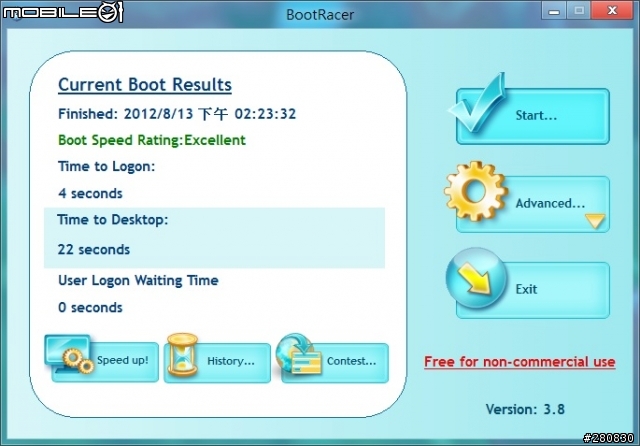Open the History... button
Viewport: 640px width, 446px height.
pos(217,363)
